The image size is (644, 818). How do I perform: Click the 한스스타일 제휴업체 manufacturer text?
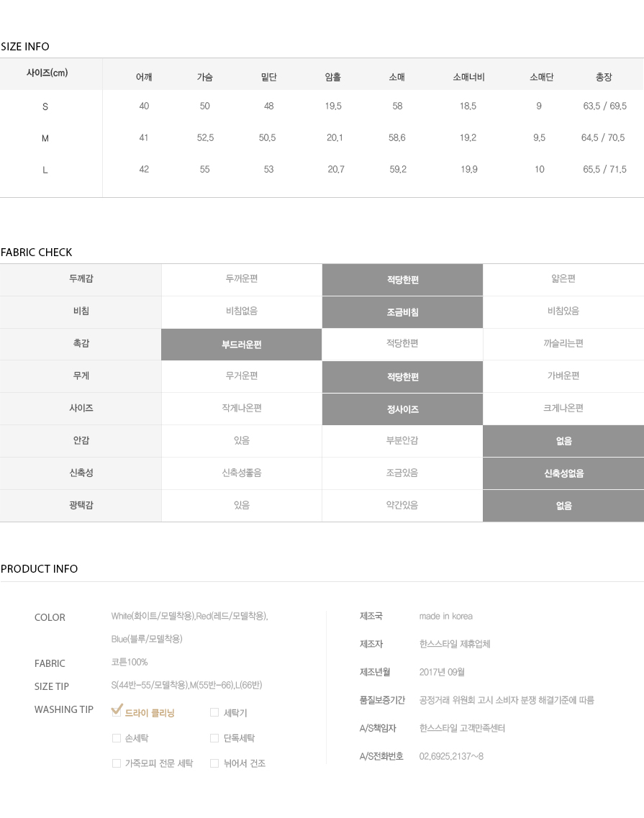[x=455, y=645]
